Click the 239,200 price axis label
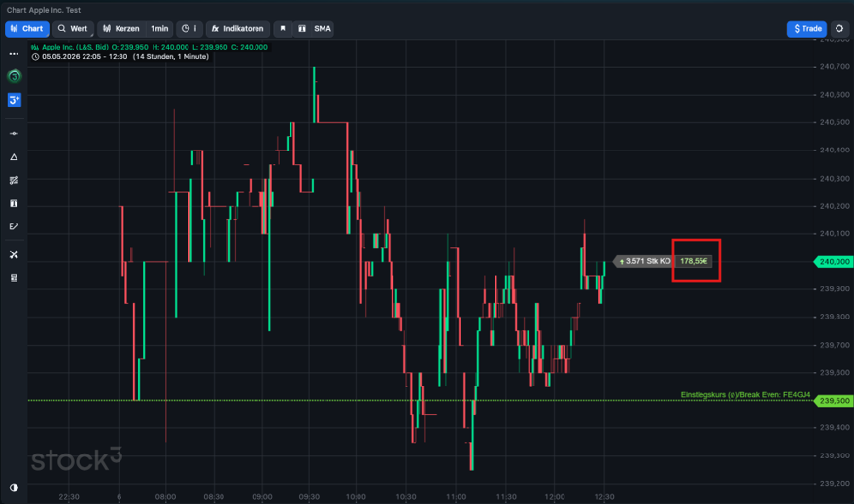854x504 pixels. pyautogui.click(x=835, y=483)
